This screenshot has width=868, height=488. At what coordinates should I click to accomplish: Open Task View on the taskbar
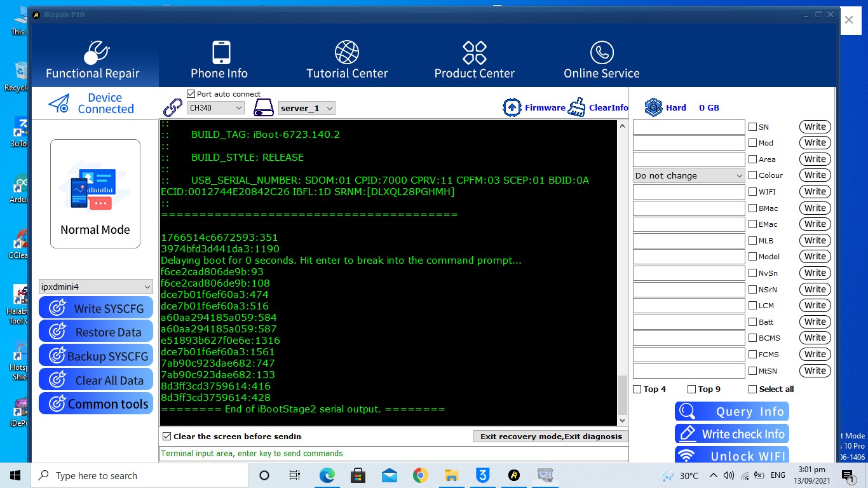295,475
